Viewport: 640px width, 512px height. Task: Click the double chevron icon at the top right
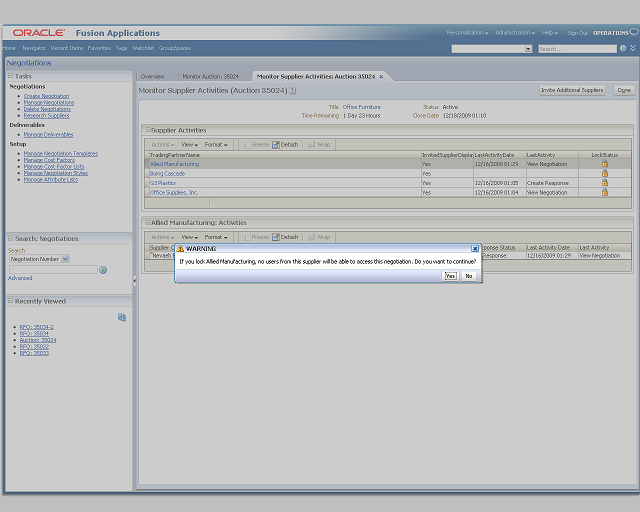pyautogui.click(x=633, y=48)
